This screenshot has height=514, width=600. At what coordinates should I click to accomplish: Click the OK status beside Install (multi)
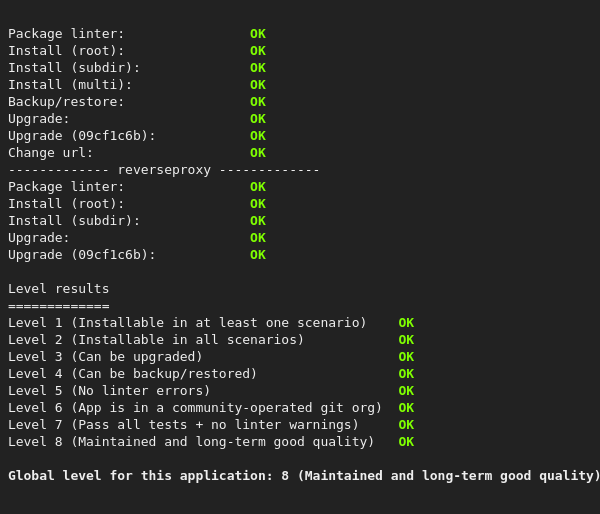(258, 85)
